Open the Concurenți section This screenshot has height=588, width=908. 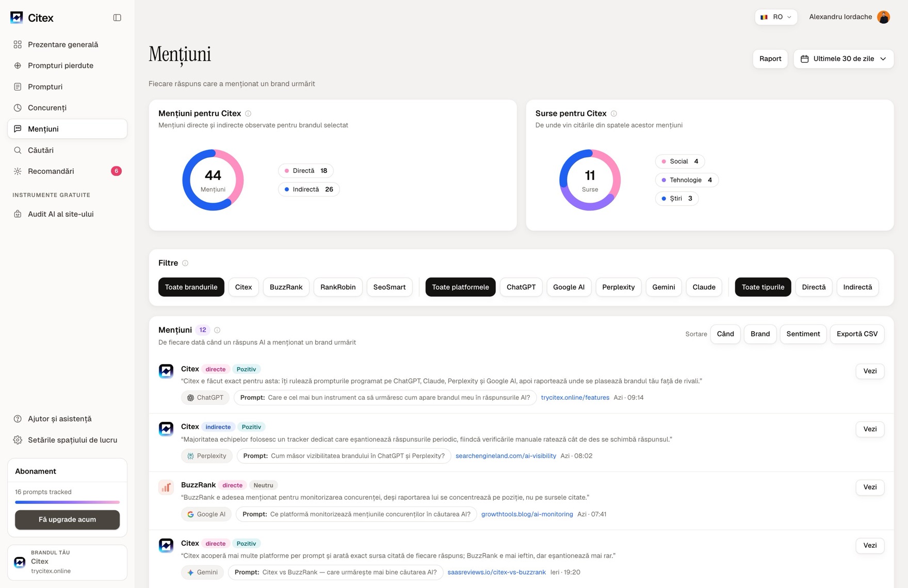[x=67, y=108]
